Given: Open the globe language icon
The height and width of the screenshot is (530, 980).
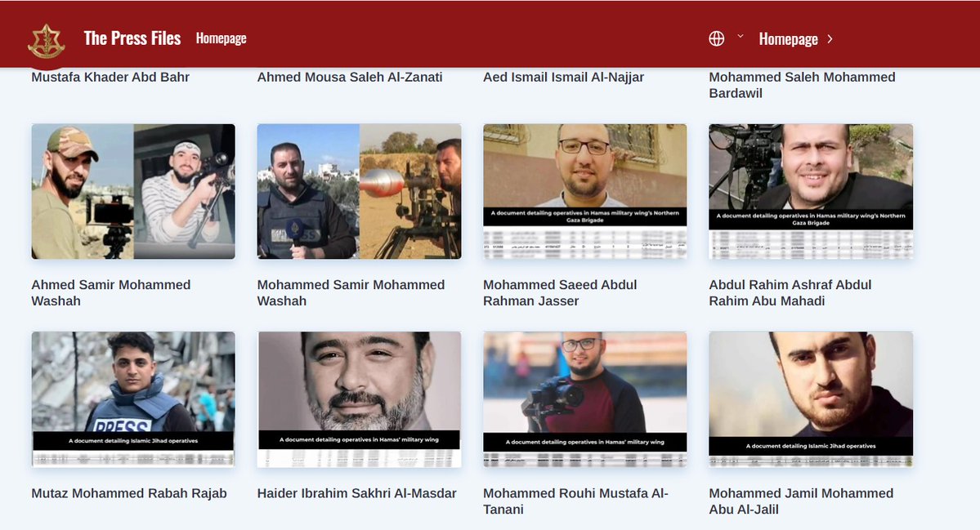Looking at the screenshot, I should tap(716, 38).
